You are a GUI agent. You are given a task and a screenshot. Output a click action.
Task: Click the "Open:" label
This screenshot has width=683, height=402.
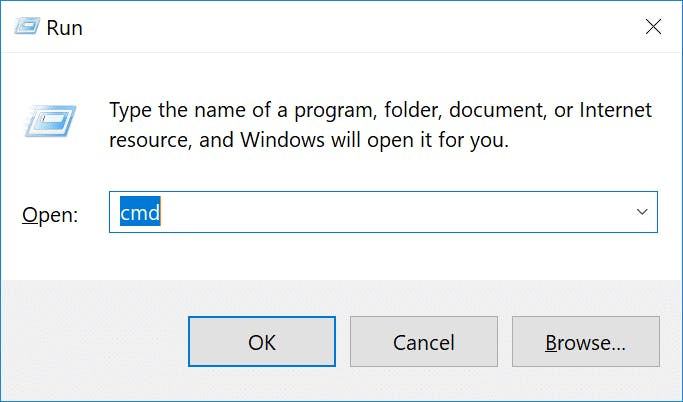tap(50, 215)
